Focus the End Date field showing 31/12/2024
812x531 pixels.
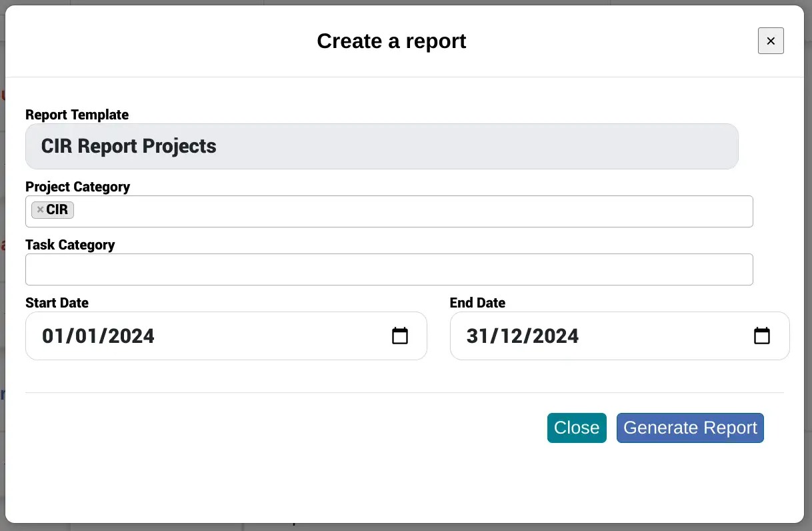click(x=620, y=336)
